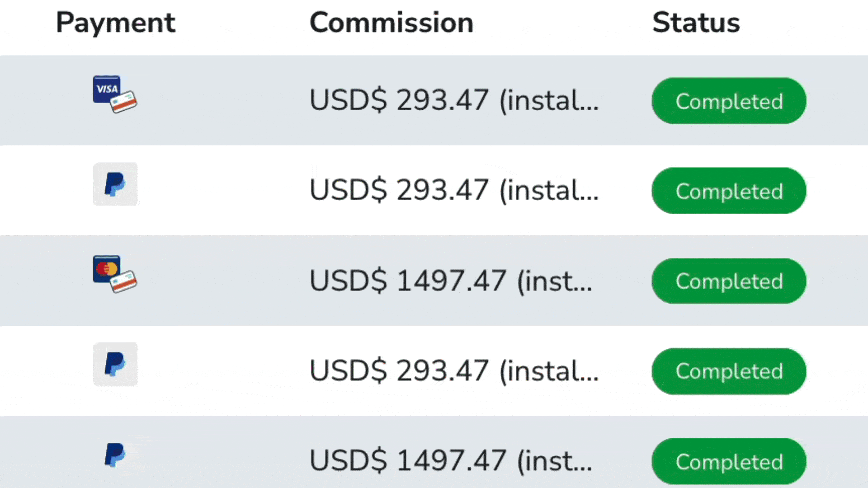The image size is (868, 488).
Task: Open last row's USD$ 1497.47 commission
Action: click(451, 461)
